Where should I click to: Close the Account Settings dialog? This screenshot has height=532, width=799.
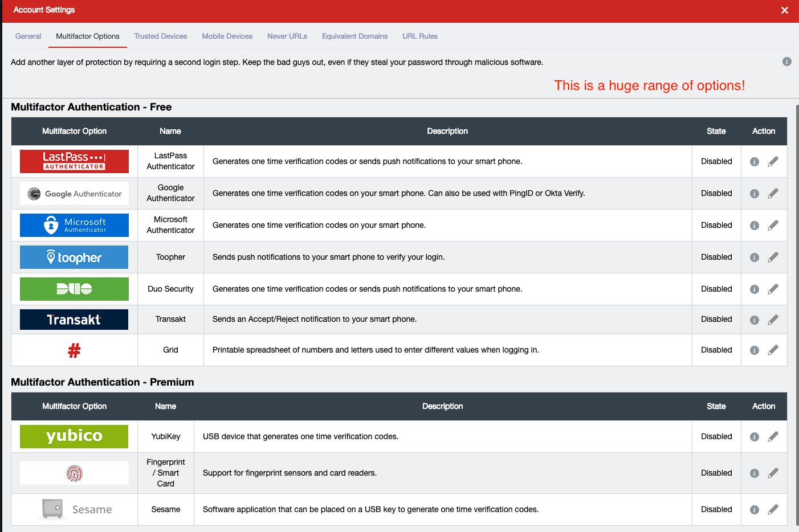pos(785,10)
